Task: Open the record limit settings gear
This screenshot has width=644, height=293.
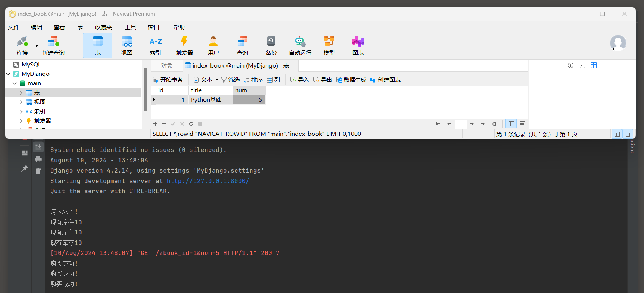Action: [x=494, y=124]
